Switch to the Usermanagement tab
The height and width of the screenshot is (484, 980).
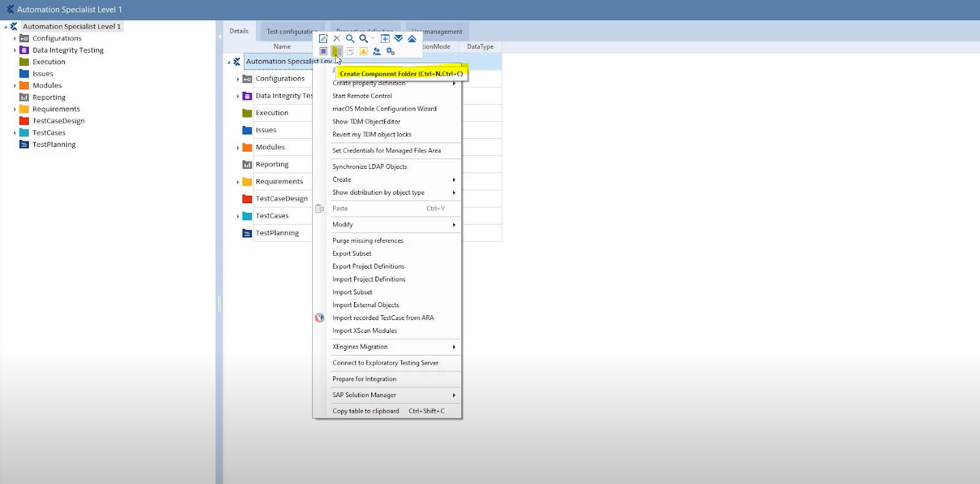pos(437,32)
